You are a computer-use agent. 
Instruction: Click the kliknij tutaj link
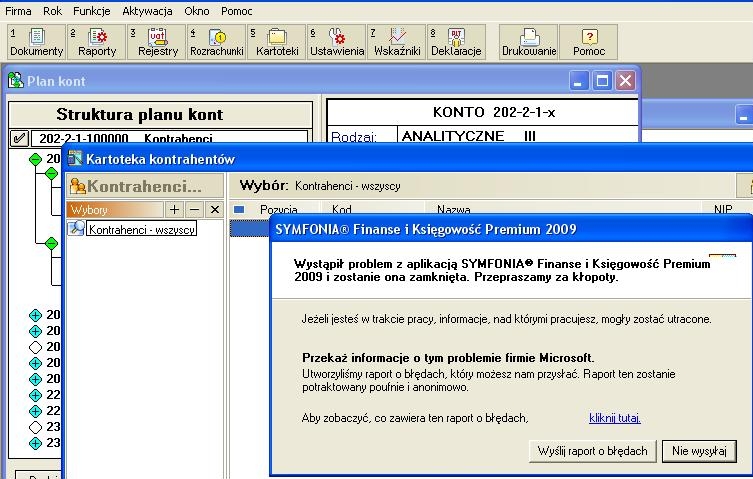coord(615,418)
